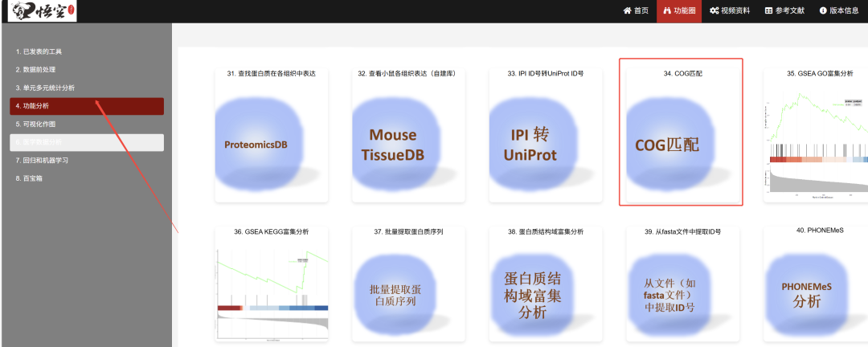The width and height of the screenshot is (868, 347).
Task: Open the 版本信息 menu item
Action: tap(838, 11)
